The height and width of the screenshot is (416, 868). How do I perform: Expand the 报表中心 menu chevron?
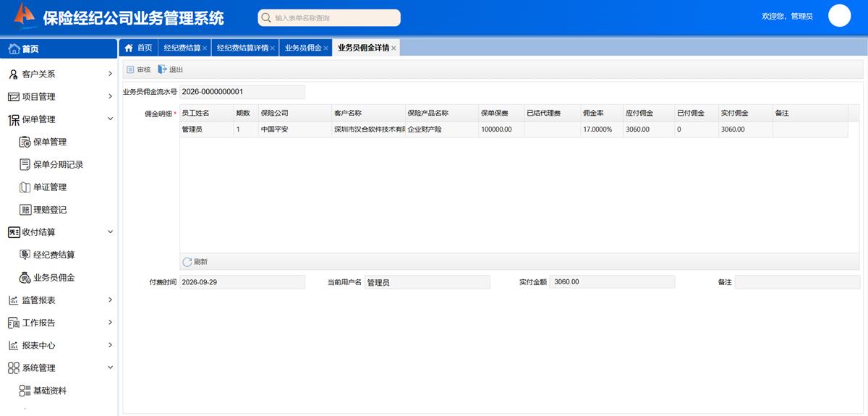point(110,344)
